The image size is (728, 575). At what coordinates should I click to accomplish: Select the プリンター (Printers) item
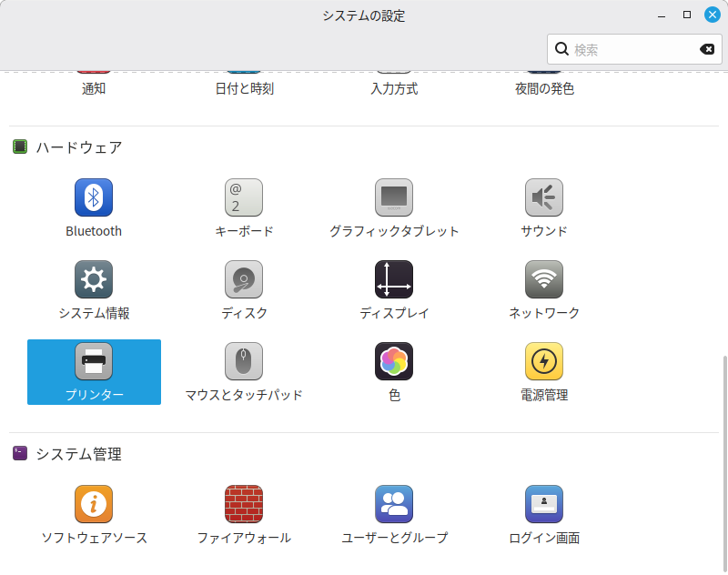94,371
